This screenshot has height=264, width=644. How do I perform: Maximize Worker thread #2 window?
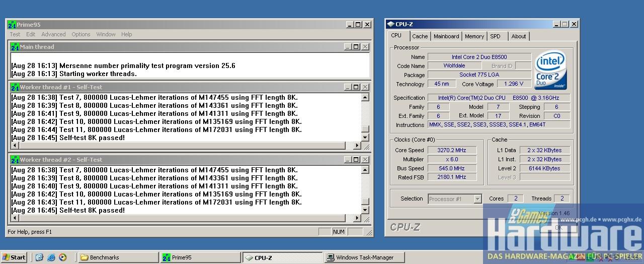click(x=356, y=160)
